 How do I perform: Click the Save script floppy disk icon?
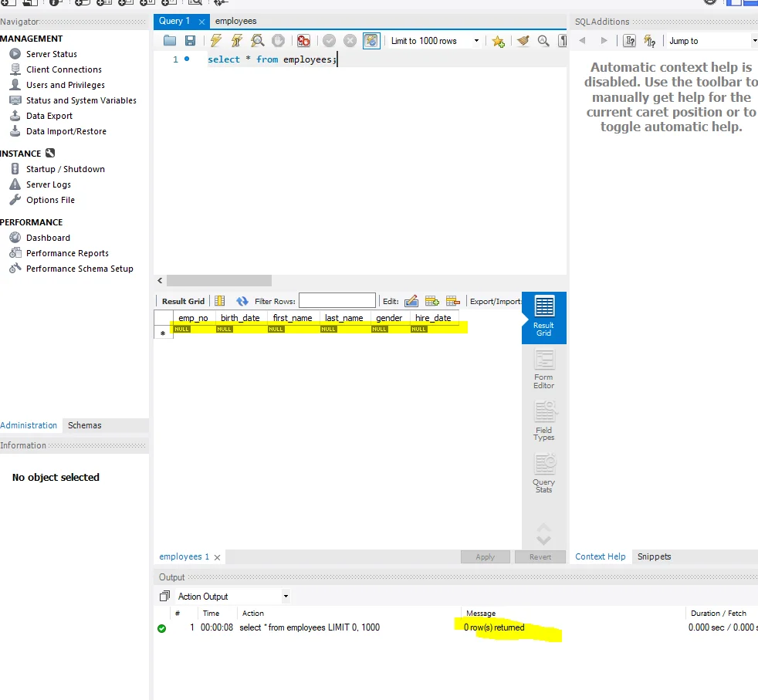190,41
